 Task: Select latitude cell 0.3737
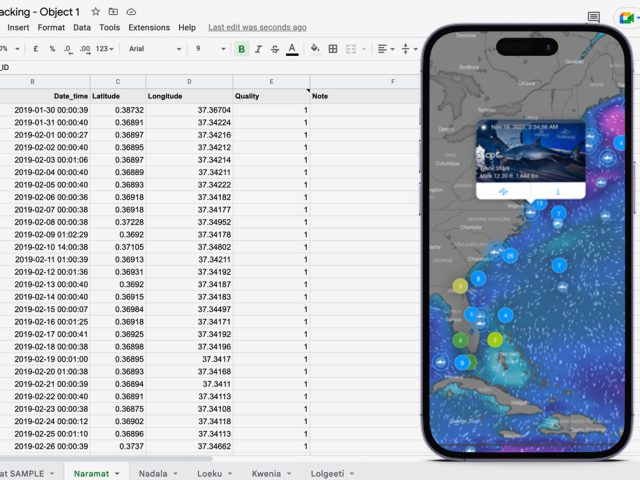pos(118,447)
